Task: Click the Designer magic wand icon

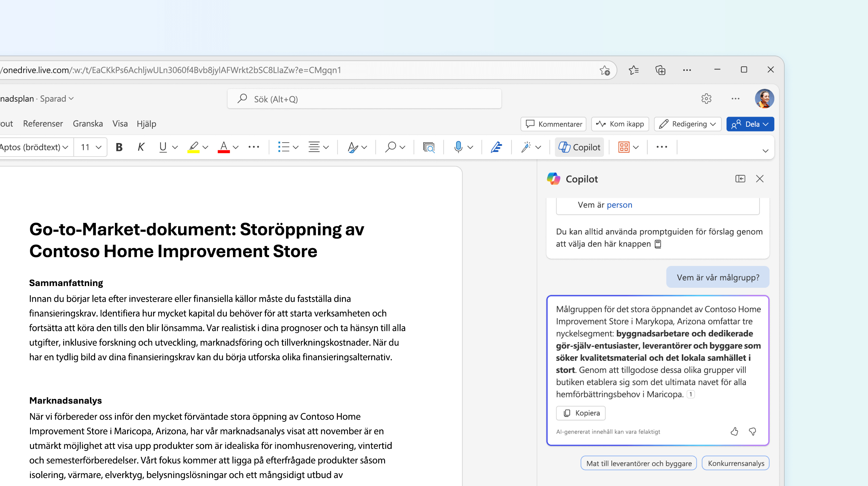Action: (526, 147)
